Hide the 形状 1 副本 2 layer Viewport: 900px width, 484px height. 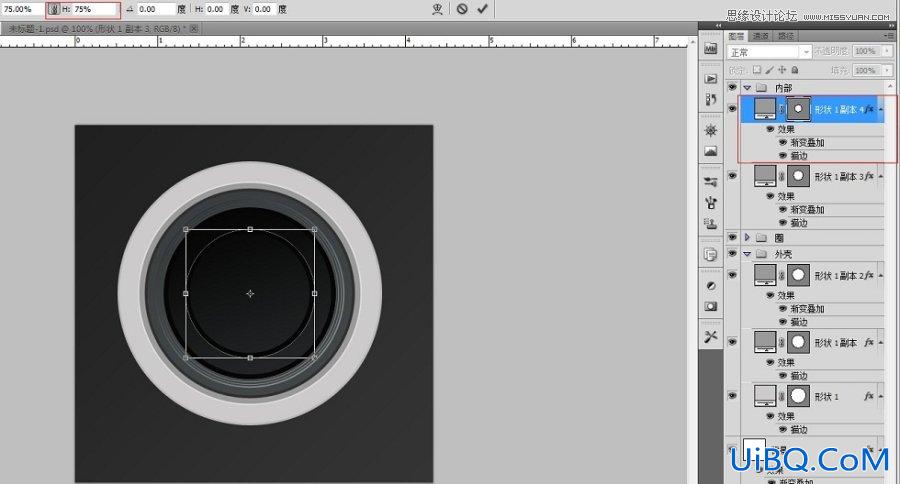(x=732, y=275)
